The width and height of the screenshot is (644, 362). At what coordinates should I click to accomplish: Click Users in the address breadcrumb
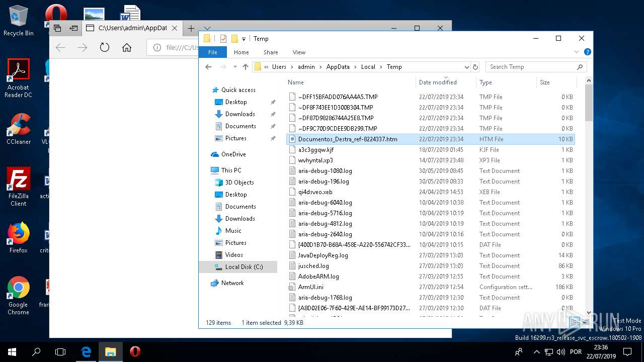click(279, 66)
